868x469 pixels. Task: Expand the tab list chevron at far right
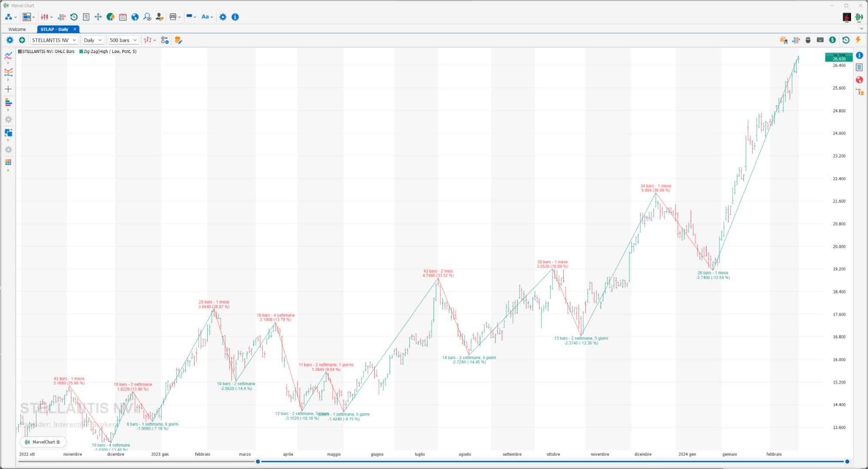(861, 29)
